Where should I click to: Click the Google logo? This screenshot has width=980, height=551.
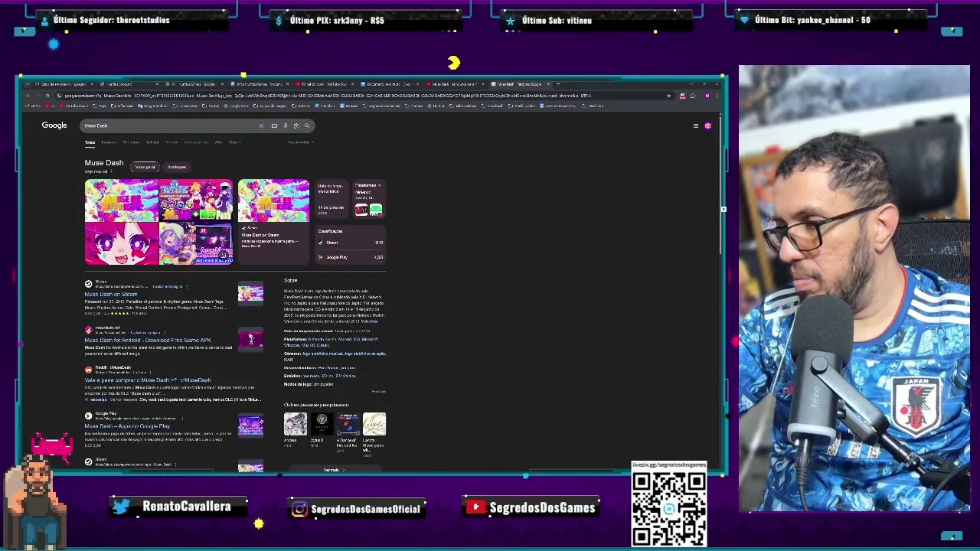coord(54,126)
